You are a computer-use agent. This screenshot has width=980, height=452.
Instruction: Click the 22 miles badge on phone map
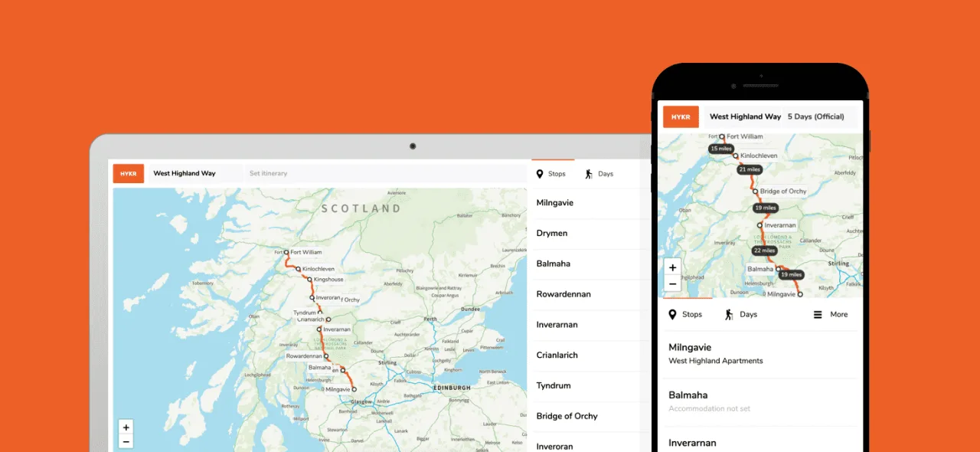(764, 251)
